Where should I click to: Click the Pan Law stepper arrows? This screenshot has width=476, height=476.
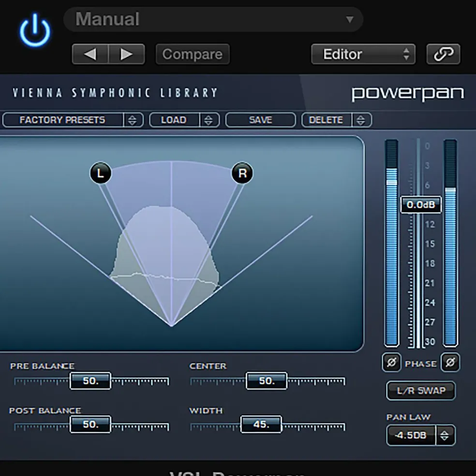tap(445, 435)
